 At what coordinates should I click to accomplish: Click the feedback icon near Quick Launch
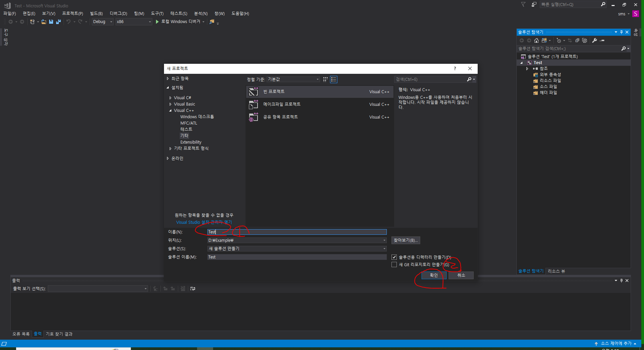click(x=534, y=4)
